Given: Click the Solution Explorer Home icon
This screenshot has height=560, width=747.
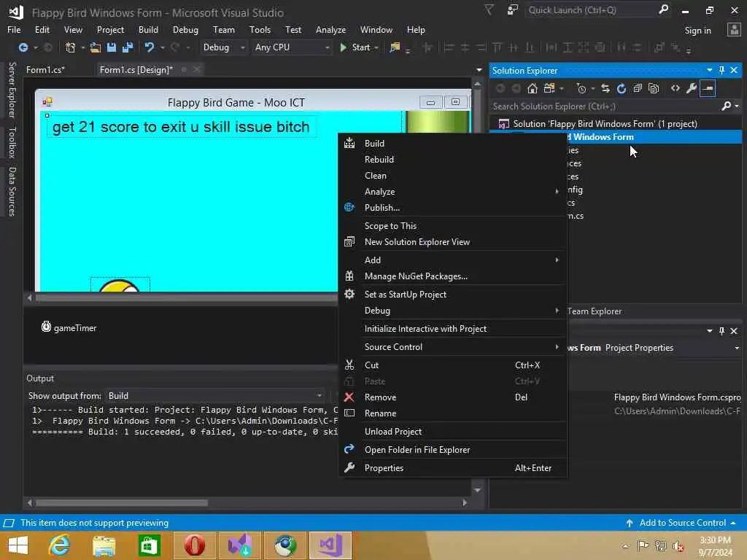Looking at the screenshot, I should click(532, 88).
